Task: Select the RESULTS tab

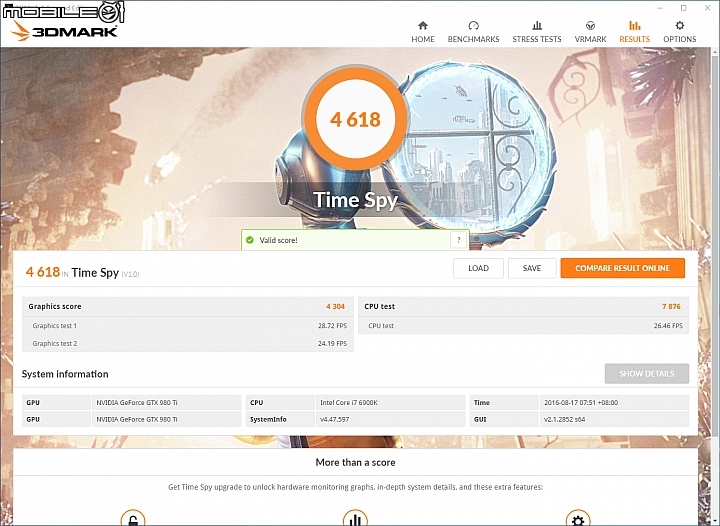Action: tap(635, 32)
